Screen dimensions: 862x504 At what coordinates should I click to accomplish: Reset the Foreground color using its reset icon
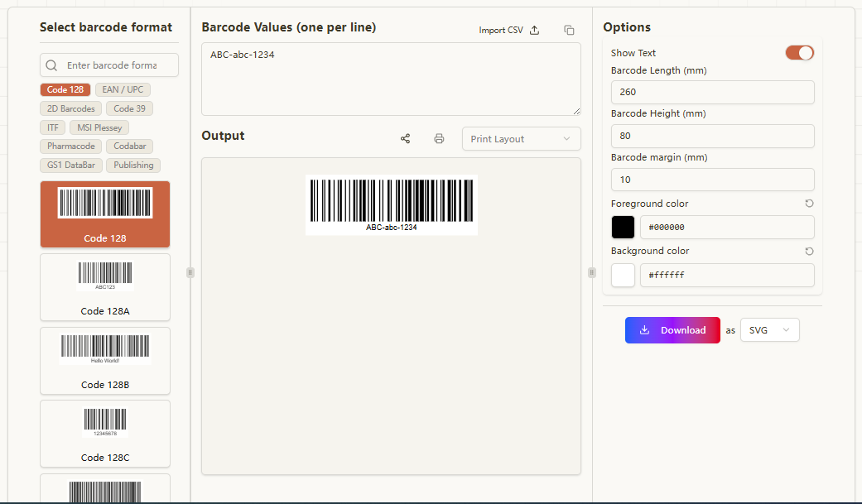[809, 203]
